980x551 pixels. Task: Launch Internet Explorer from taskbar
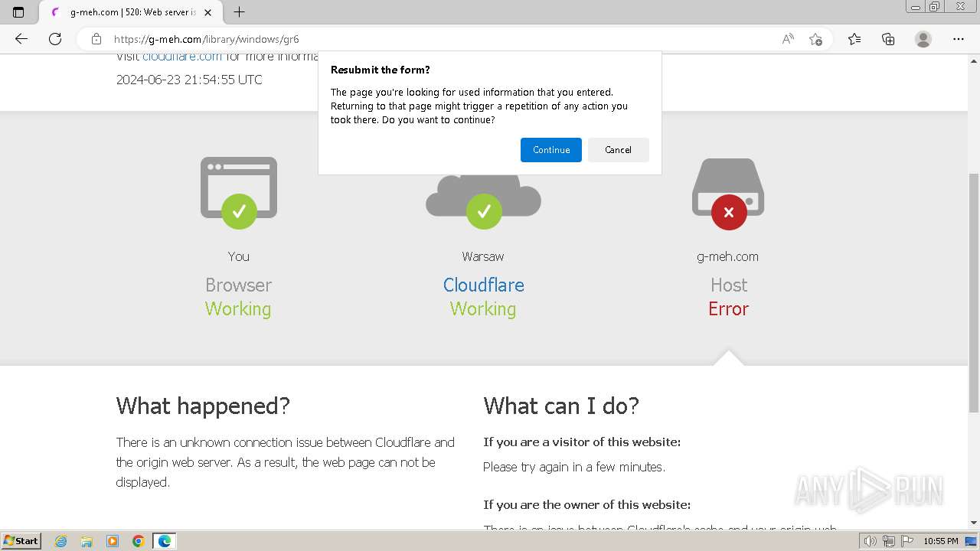(61, 541)
